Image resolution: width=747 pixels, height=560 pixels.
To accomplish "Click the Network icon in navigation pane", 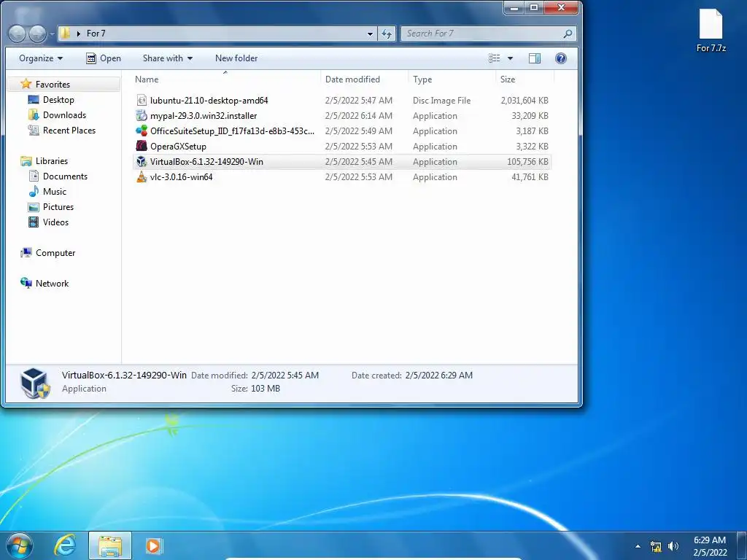I will click(26, 283).
